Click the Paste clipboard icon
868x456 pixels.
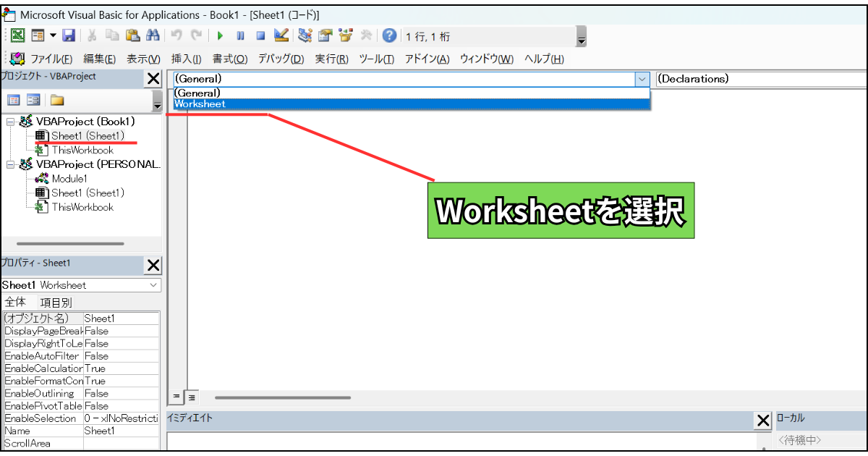click(x=132, y=35)
